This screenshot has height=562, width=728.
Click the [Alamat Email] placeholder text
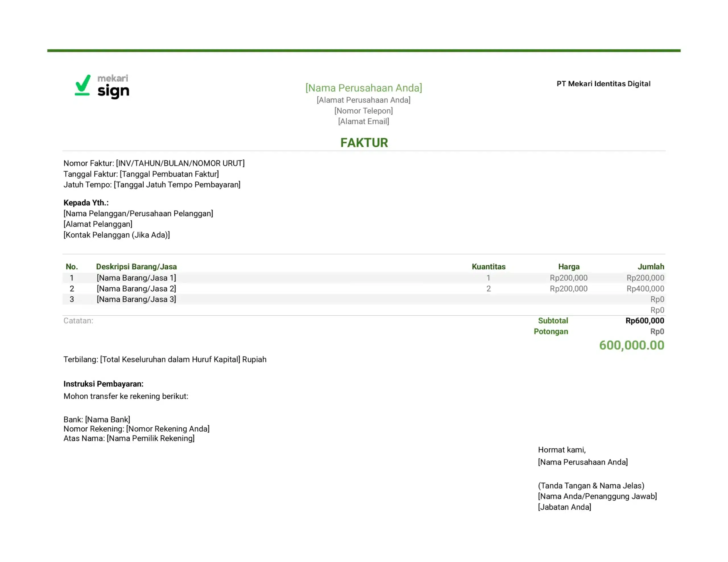pos(363,121)
